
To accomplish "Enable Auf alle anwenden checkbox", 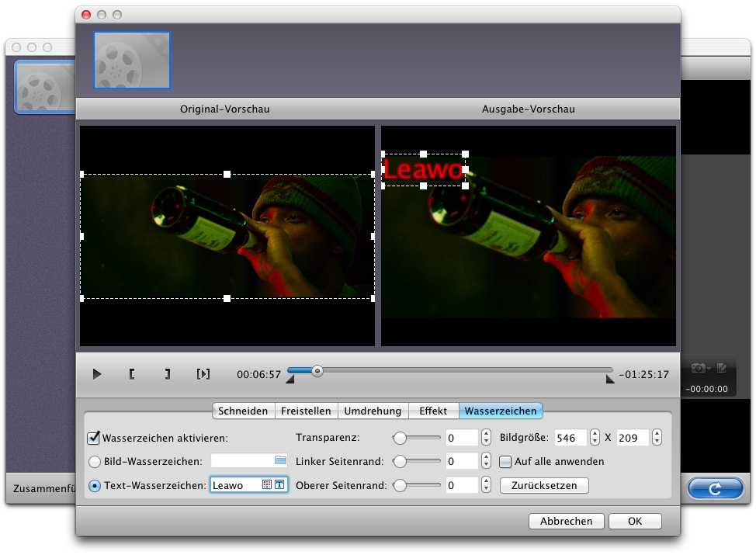I will [x=505, y=462].
